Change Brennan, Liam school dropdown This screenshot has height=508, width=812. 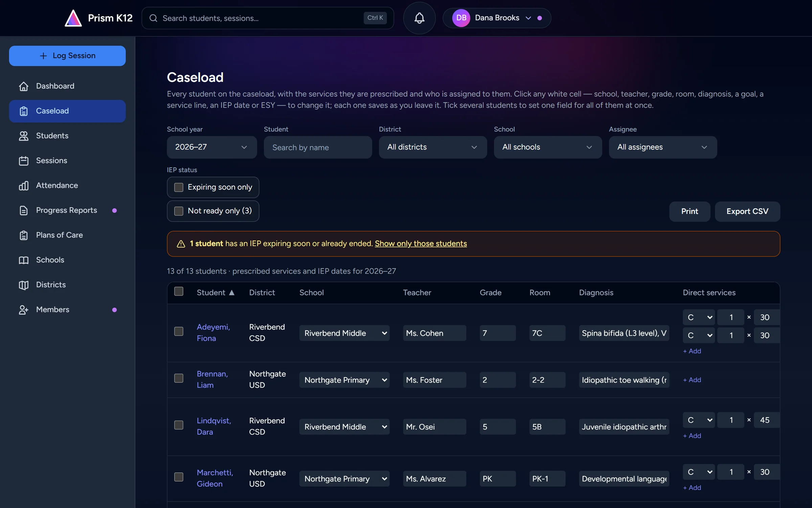344,380
